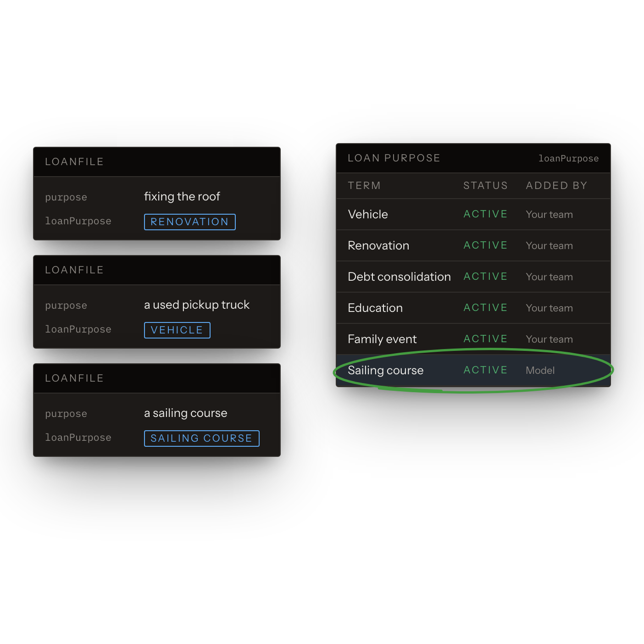Click "Your team" in the Family event row

tap(549, 339)
